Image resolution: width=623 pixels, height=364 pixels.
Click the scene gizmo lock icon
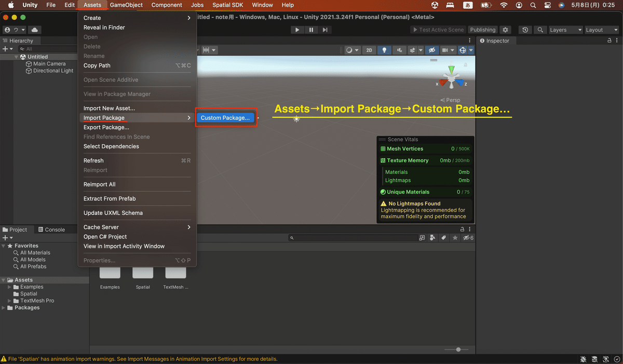(466, 65)
